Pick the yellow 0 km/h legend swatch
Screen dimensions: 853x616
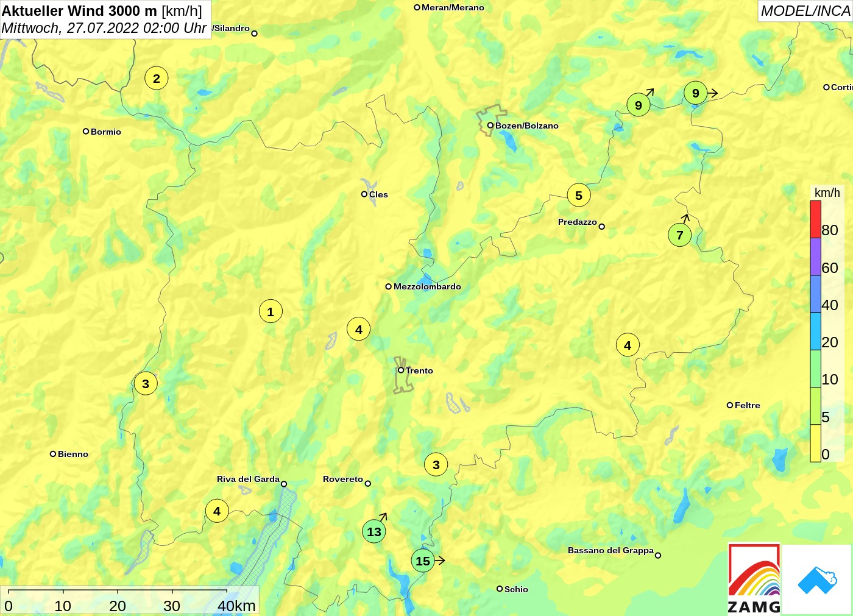point(815,444)
